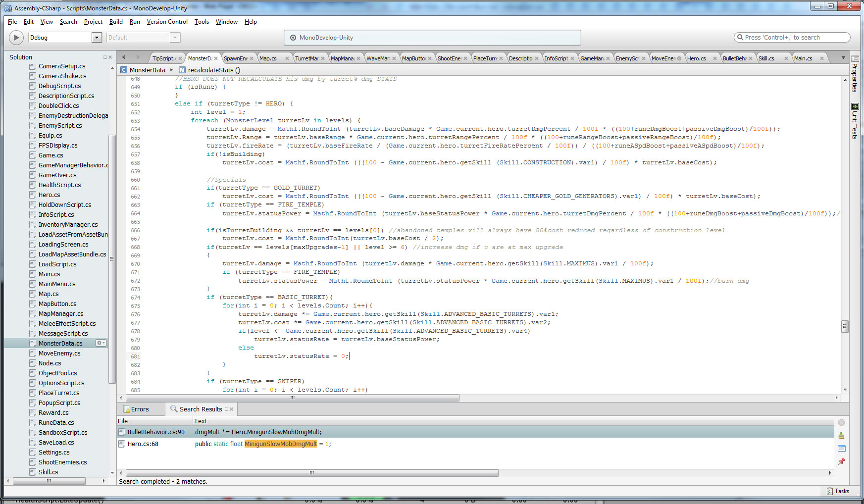Switch to the Errors pad

pos(140,409)
